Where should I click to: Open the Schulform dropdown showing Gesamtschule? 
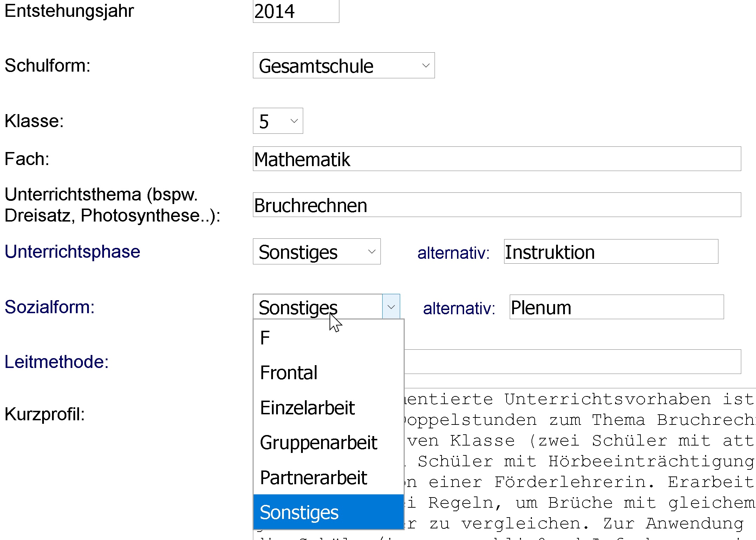click(344, 66)
